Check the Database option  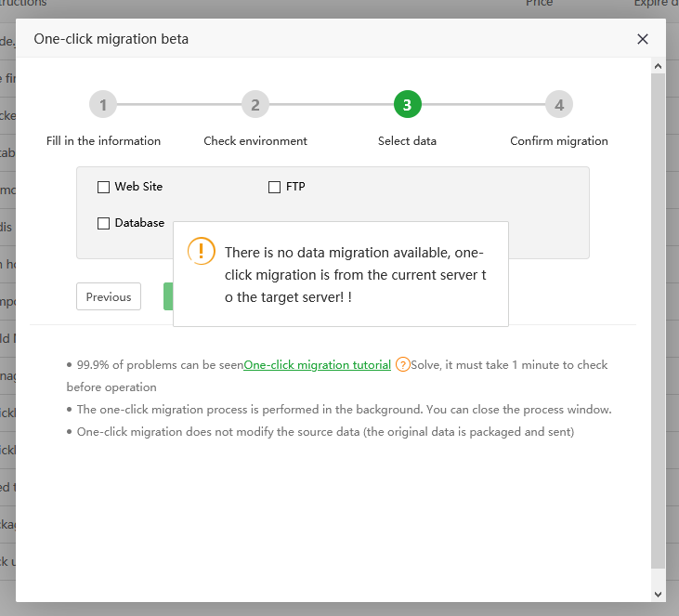(103, 224)
